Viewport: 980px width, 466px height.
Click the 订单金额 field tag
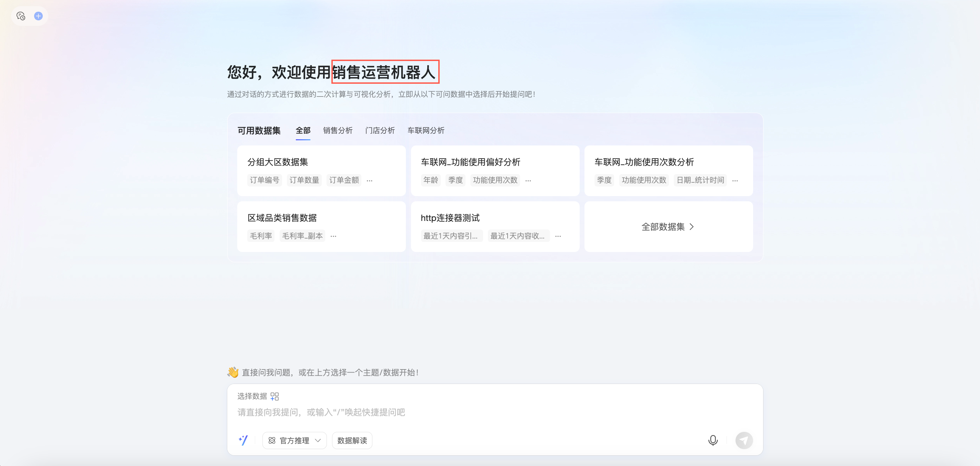[344, 180]
